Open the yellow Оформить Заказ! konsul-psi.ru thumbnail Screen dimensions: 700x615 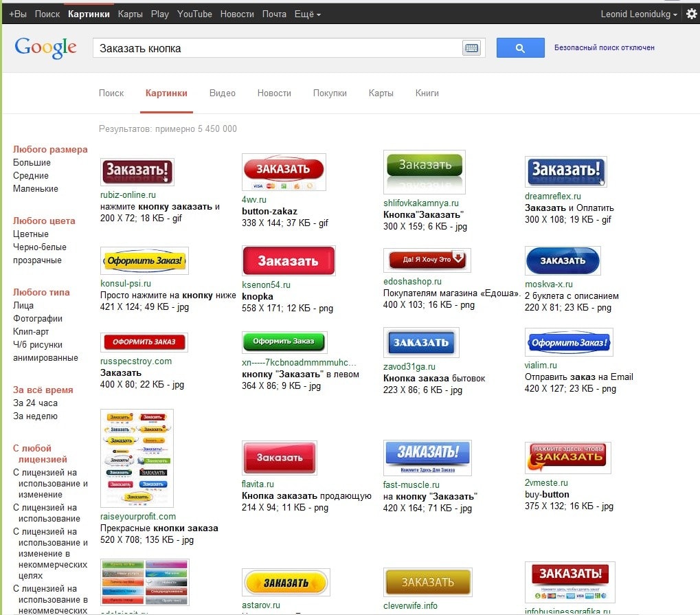pyautogui.click(x=145, y=260)
